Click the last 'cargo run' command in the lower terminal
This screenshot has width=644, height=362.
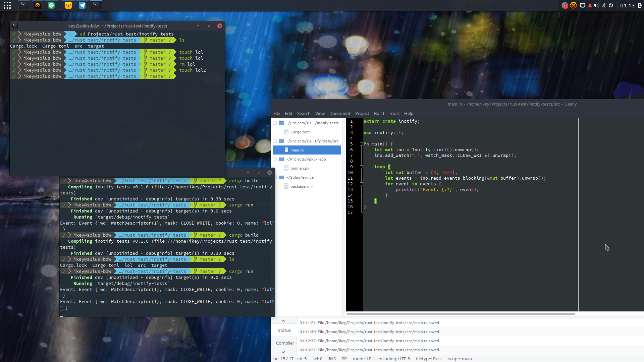click(241, 271)
